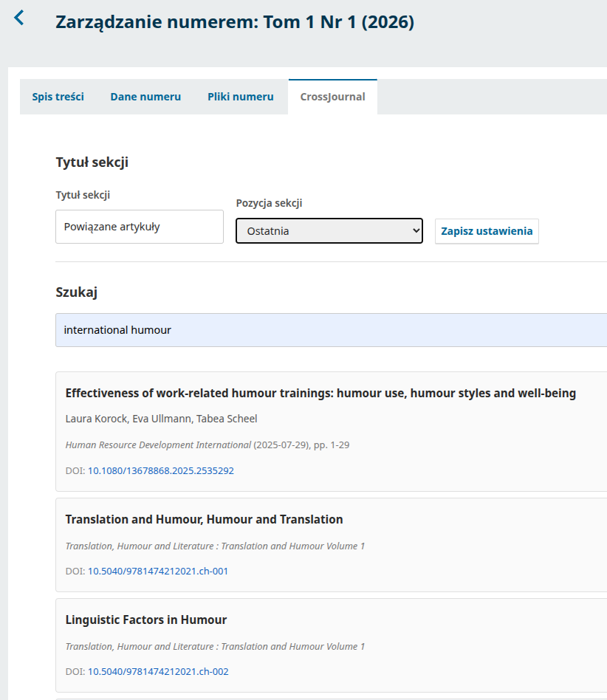The width and height of the screenshot is (607, 700).
Task: Click the Tytuł sekcji text field
Action: tap(139, 227)
